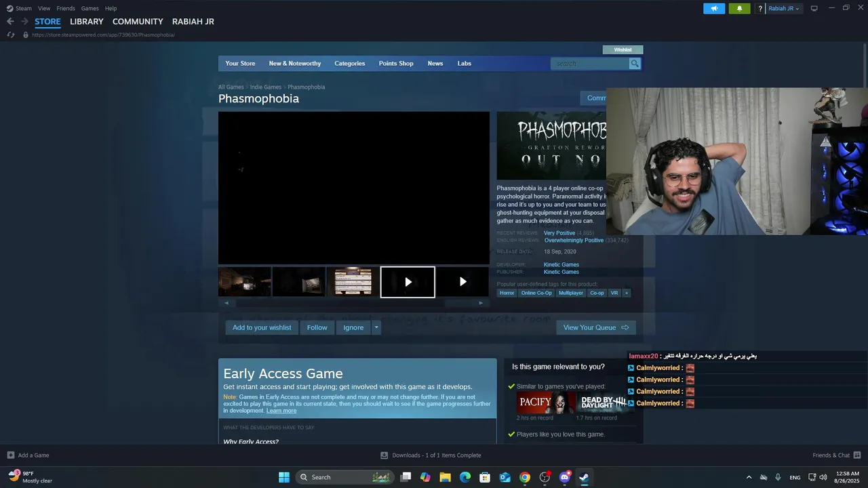
Task: Open Microsoft Store from taskbar
Action: pos(485,477)
